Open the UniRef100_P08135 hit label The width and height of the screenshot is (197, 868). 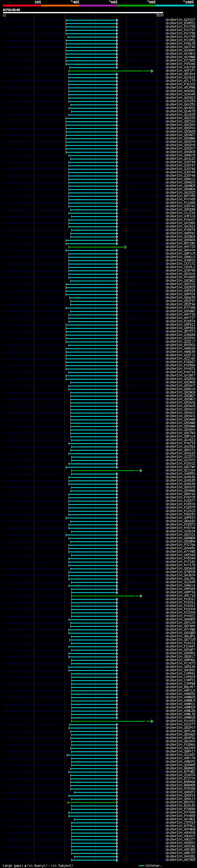click(x=180, y=43)
